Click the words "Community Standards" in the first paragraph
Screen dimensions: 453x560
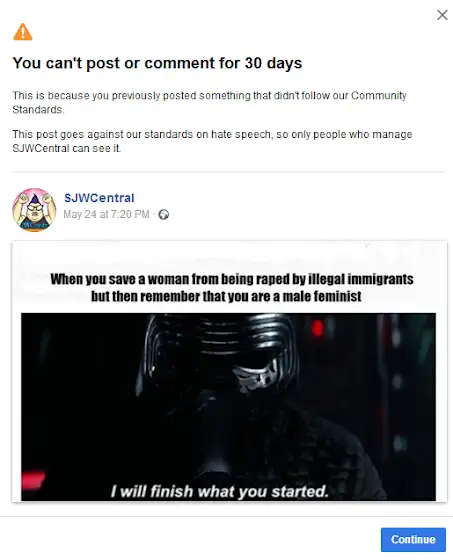coord(209,102)
